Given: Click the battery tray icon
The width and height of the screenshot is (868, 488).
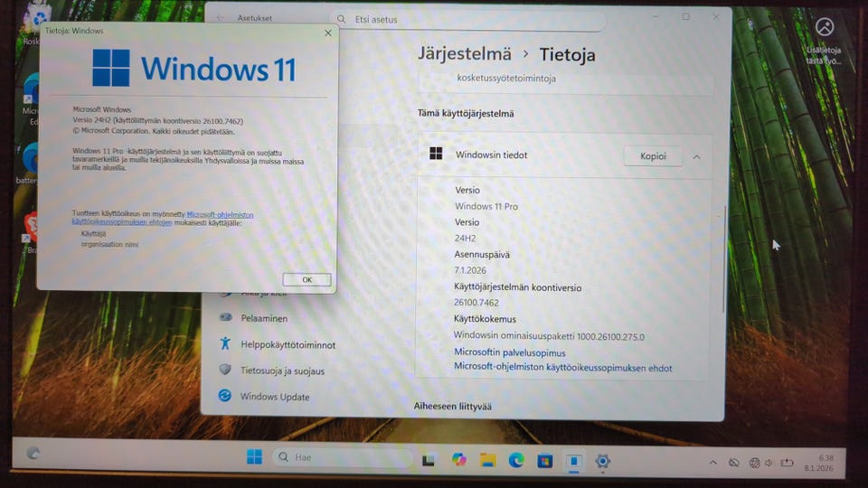Looking at the screenshot, I should pyautogui.click(x=787, y=463).
